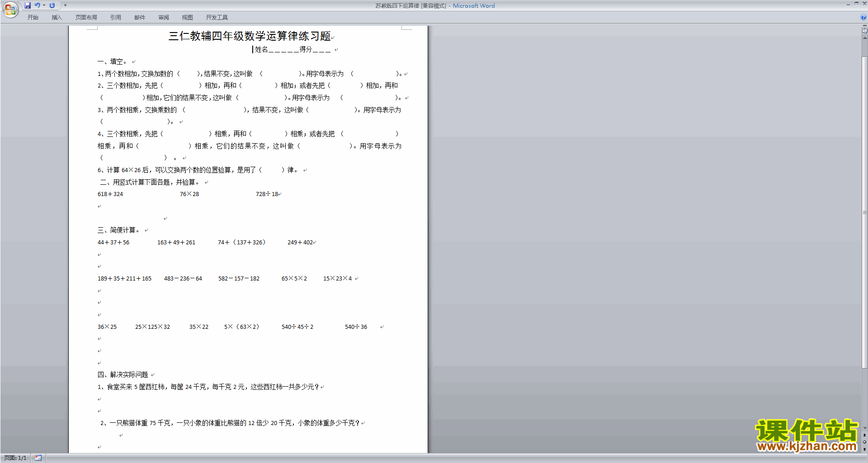Go to the 视图 ribbon tab

187,18
